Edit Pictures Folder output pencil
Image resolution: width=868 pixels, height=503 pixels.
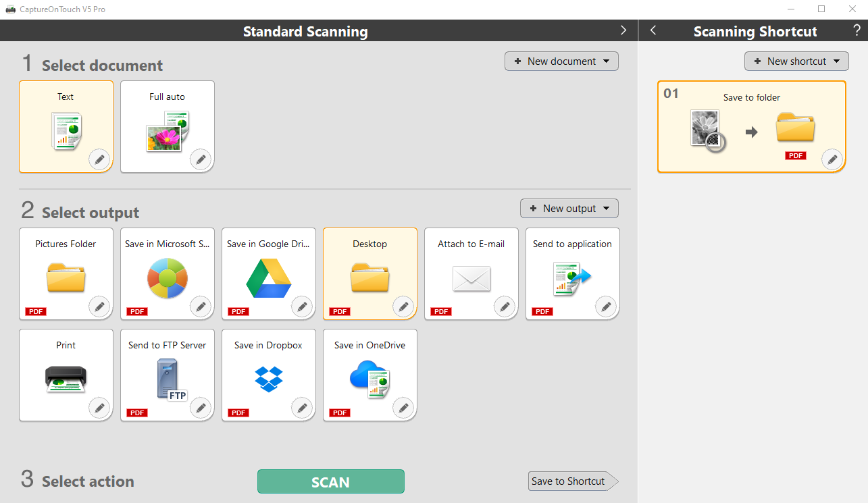pyautogui.click(x=99, y=307)
